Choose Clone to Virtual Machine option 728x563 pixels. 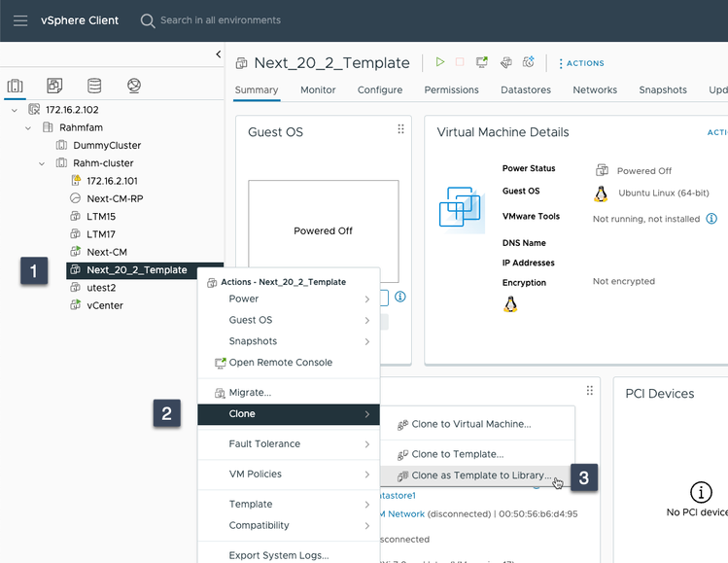pyautogui.click(x=470, y=424)
